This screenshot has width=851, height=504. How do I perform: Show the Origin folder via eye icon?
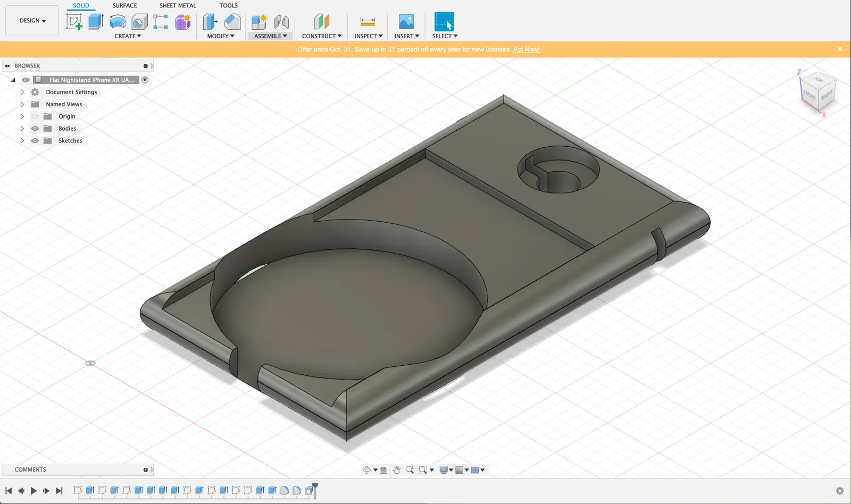pyautogui.click(x=35, y=116)
